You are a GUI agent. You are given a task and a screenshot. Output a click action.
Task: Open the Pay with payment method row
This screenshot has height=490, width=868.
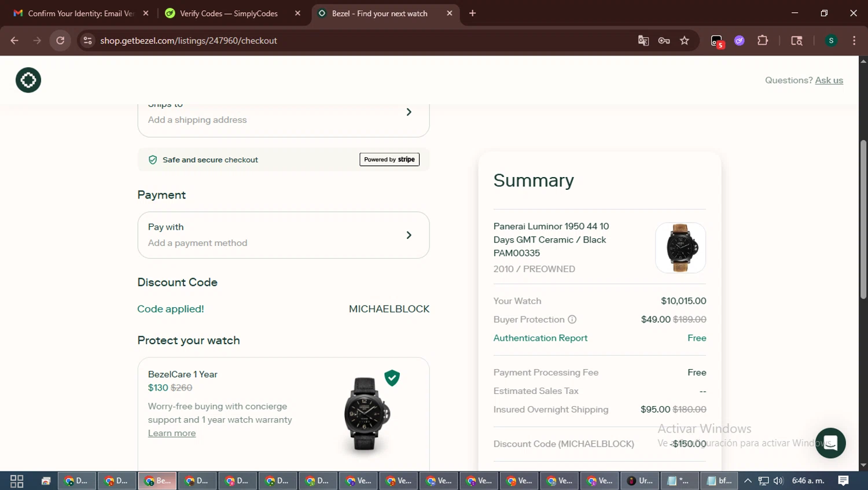coord(284,235)
